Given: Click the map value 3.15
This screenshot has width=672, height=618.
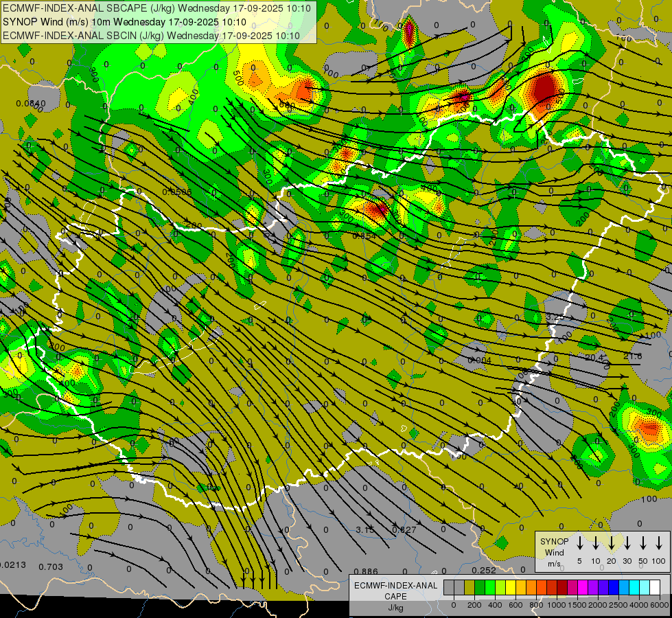Looking at the screenshot, I should (365, 530).
